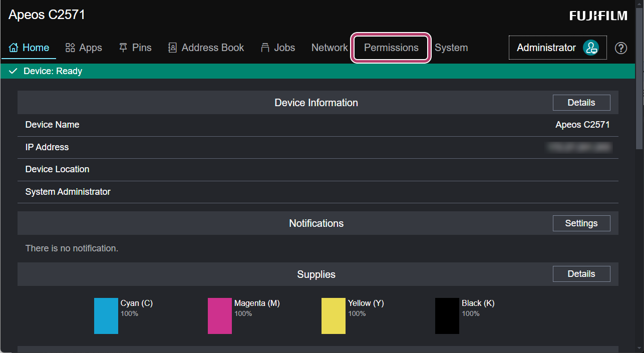Screen dimensions: 644x353
Task: Click the Address Book contact icon
Action: [172, 48]
